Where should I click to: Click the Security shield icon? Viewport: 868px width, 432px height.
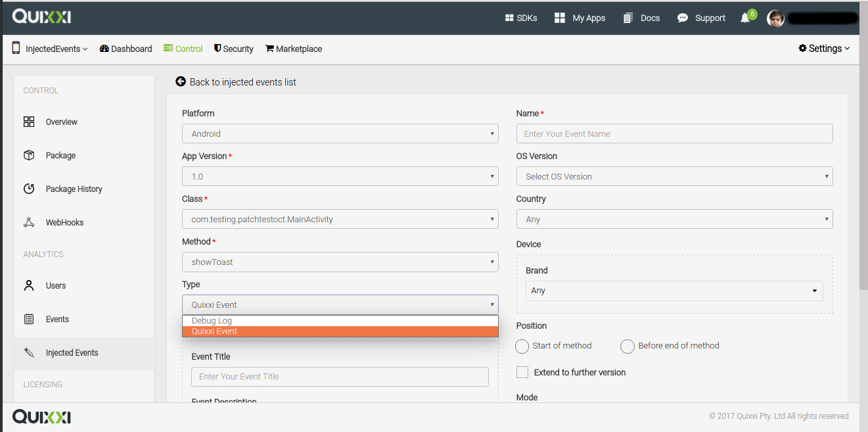pyautogui.click(x=217, y=49)
